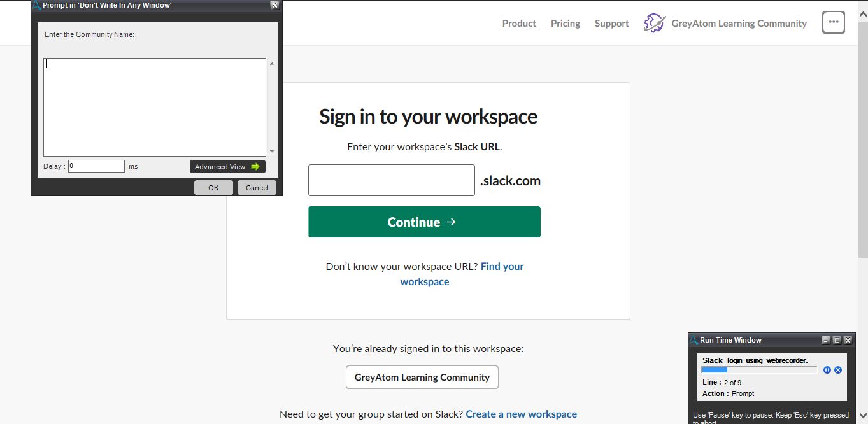Viewport: 868px width, 424px height.
Task: Maximize the Run Time Window
Action: click(x=837, y=340)
